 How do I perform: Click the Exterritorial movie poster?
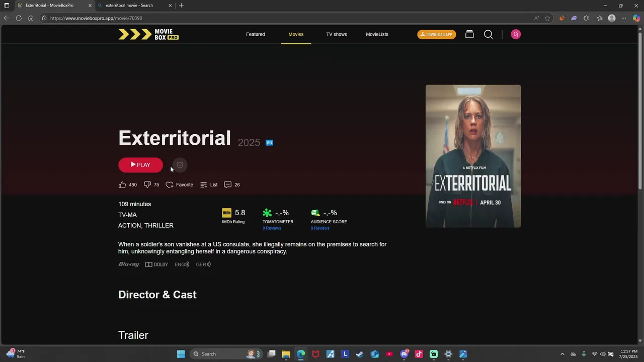pos(473,156)
